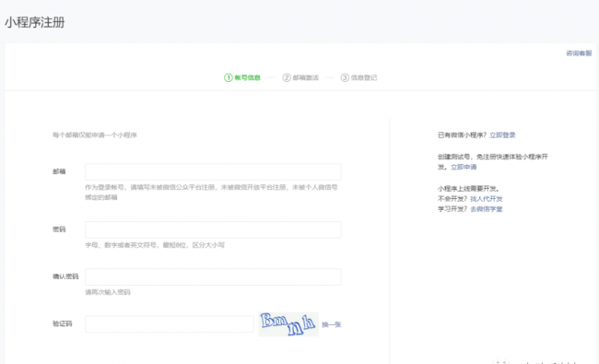Focus the 密码 password input field

(213, 229)
